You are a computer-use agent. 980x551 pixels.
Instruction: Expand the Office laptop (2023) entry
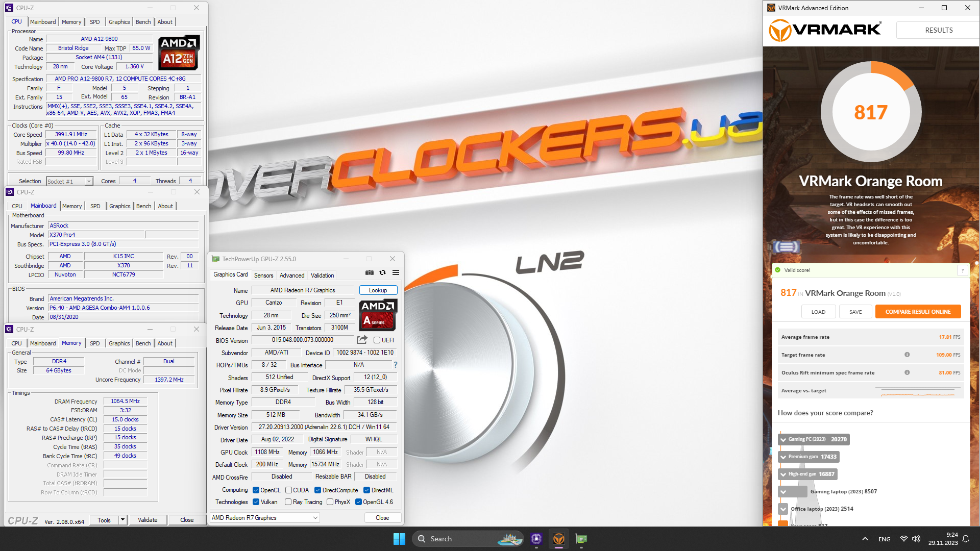tap(783, 509)
